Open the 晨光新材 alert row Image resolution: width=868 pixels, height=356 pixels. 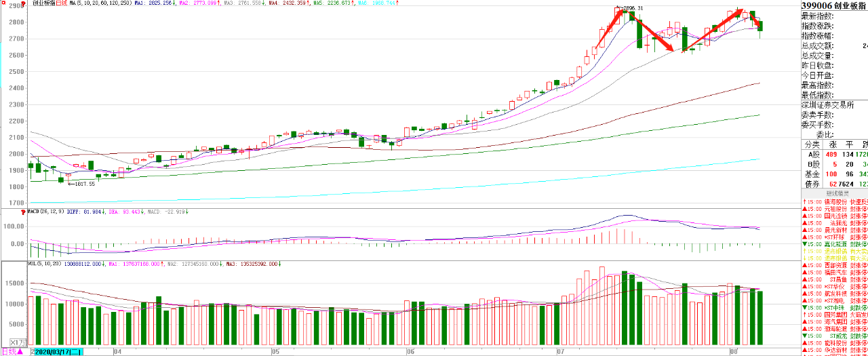click(835, 230)
